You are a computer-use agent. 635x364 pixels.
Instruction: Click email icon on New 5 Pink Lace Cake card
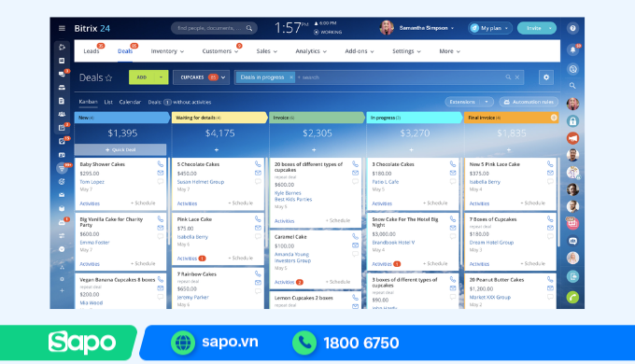pyautogui.click(x=550, y=173)
